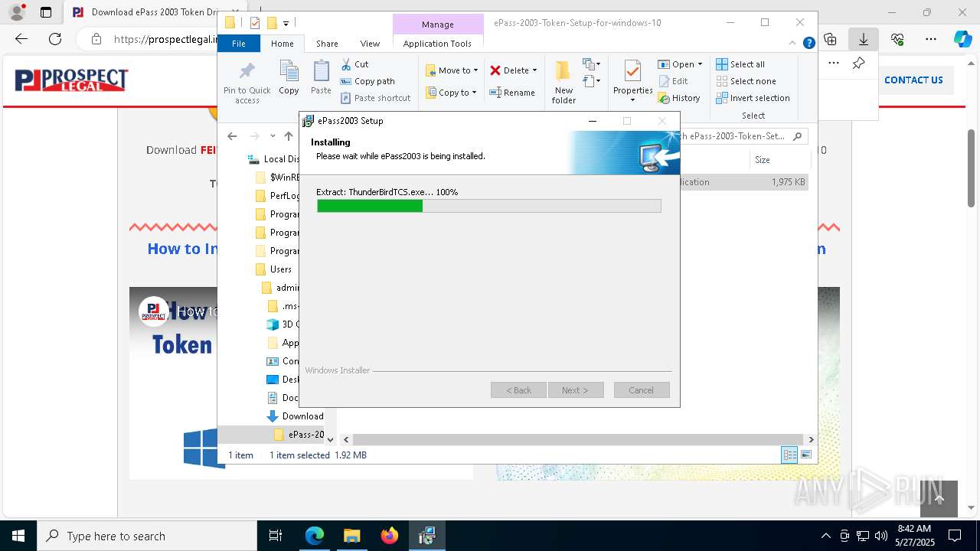Click the CONTACT US link

[913, 80]
